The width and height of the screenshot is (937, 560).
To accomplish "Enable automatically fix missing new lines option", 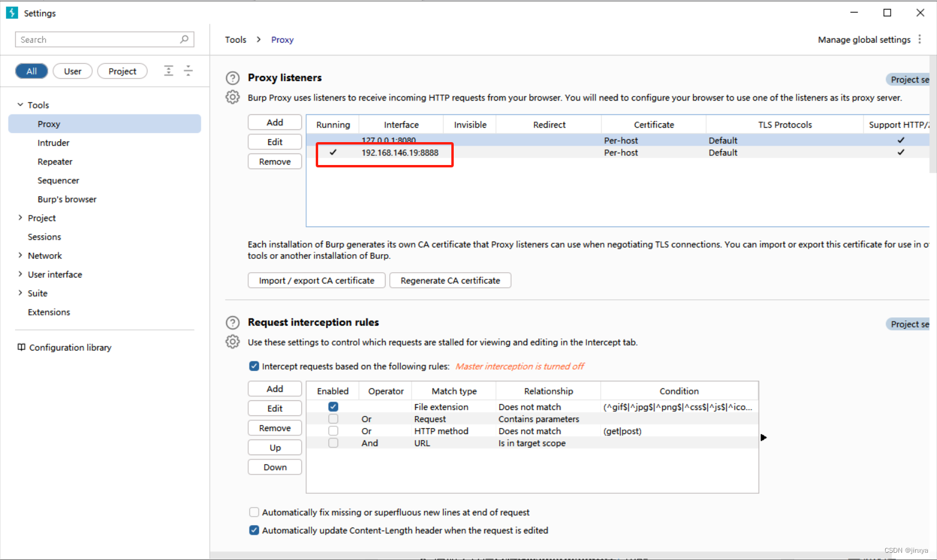I will point(254,512).
